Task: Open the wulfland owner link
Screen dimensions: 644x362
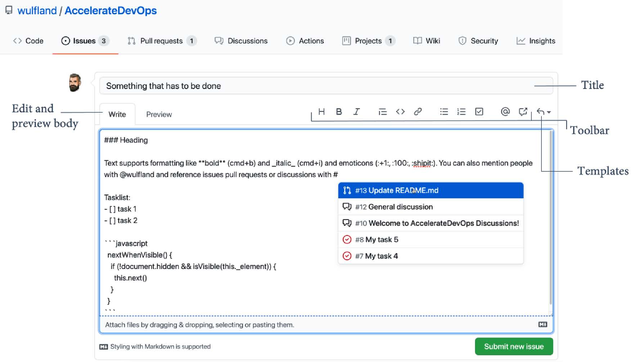Action: coord(37,11)
